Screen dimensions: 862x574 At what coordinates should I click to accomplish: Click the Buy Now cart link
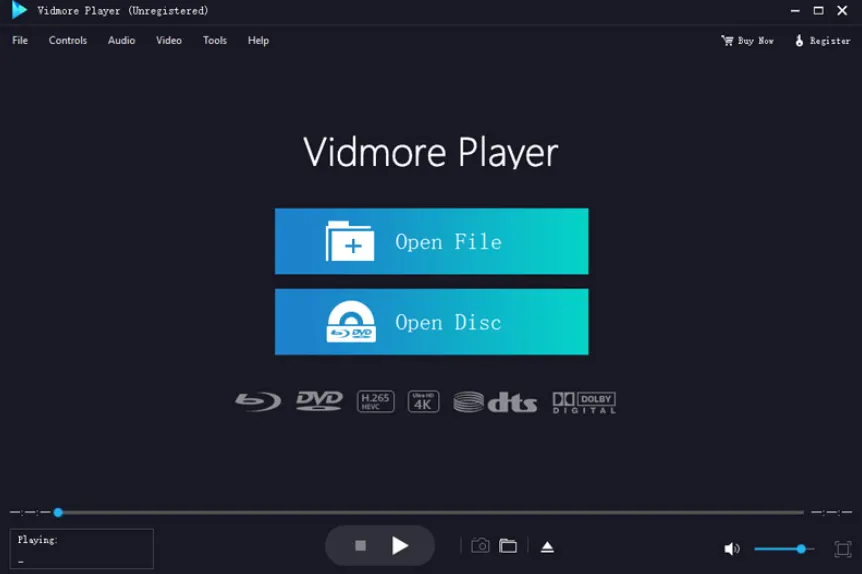747,41
